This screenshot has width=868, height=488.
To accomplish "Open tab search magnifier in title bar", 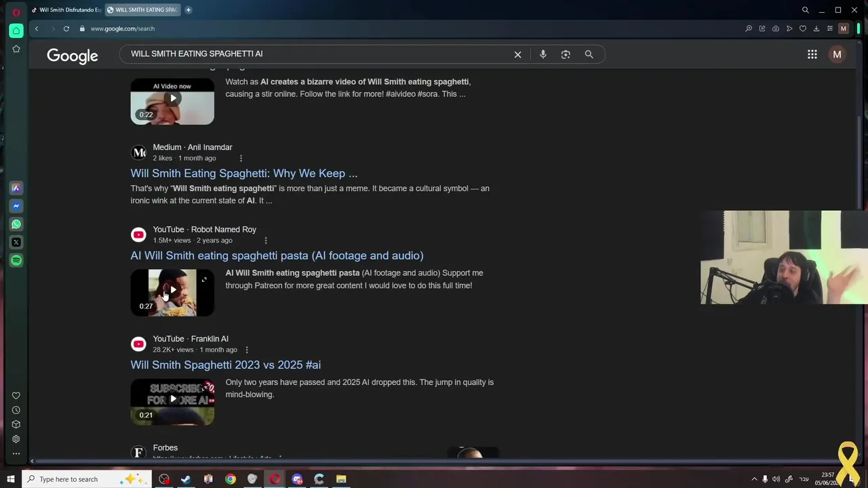I will 806,10.
